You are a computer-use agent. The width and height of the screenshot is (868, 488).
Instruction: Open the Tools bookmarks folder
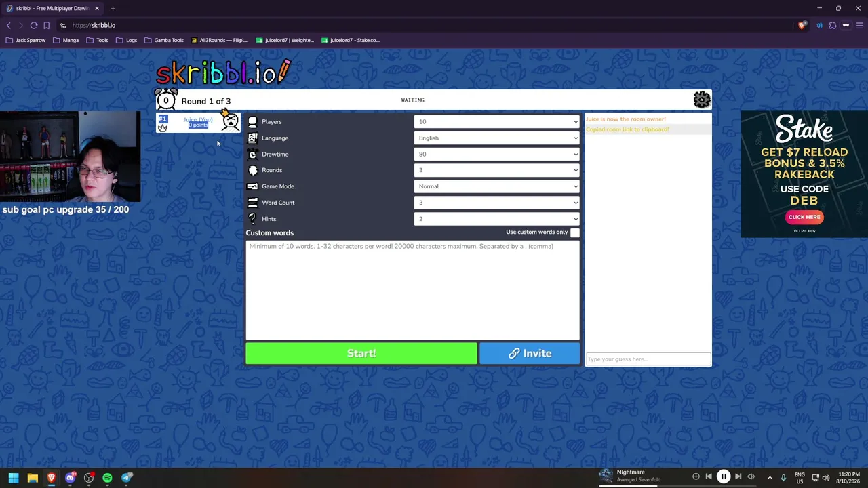click(x=97, y=41)
